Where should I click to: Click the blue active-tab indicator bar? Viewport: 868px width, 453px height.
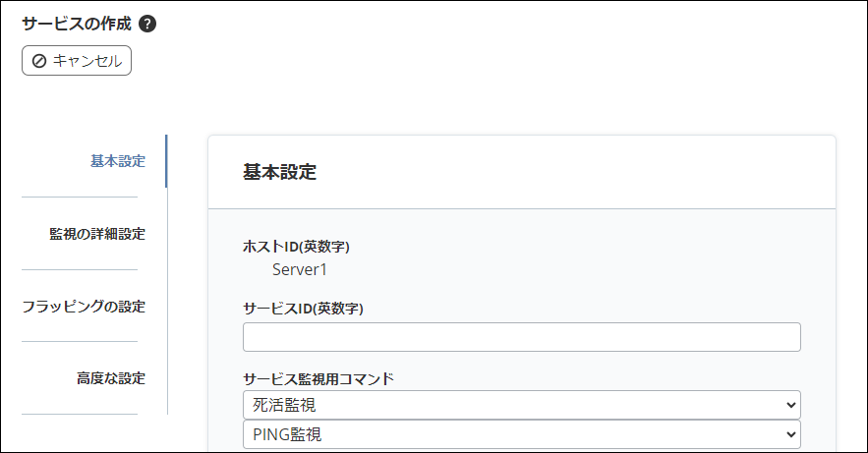166,161
